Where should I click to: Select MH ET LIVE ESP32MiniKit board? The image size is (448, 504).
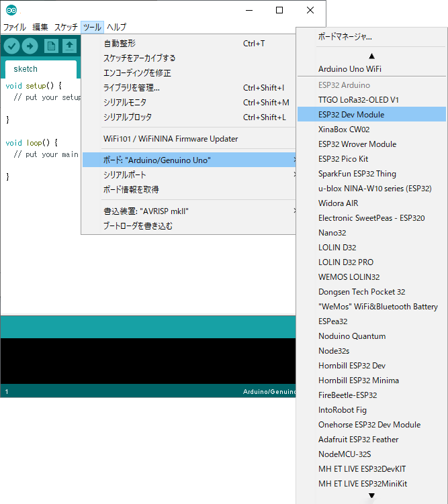371,485
